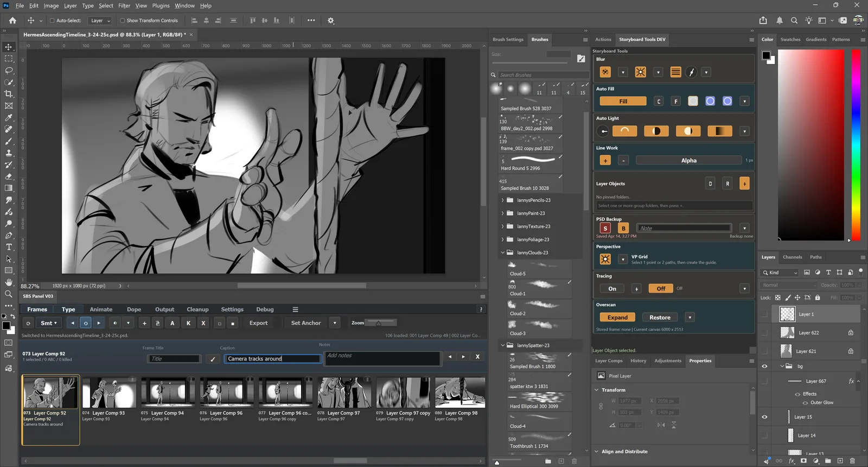Select the Horizontal Type tool
This screenshot has height=467, width=868.
[9, 247]
